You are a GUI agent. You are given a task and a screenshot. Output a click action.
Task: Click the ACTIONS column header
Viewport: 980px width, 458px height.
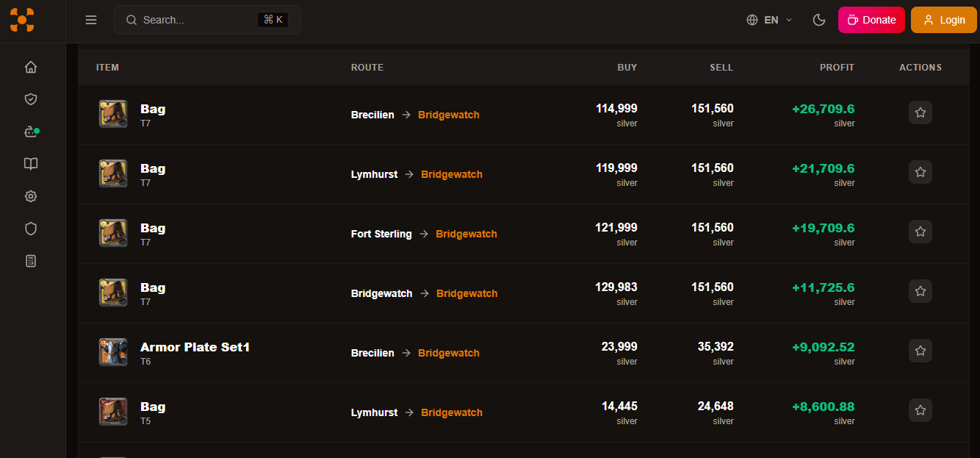point(920,67)
